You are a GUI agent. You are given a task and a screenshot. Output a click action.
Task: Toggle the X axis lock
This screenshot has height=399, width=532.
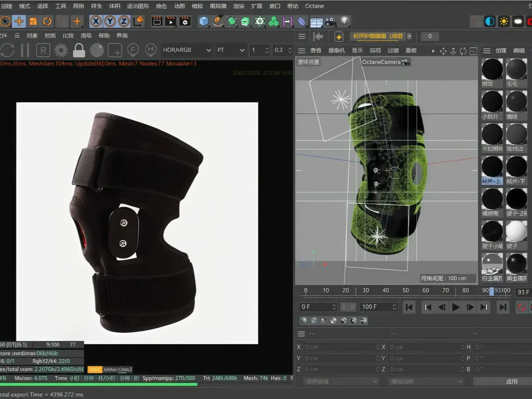(96, 21)
